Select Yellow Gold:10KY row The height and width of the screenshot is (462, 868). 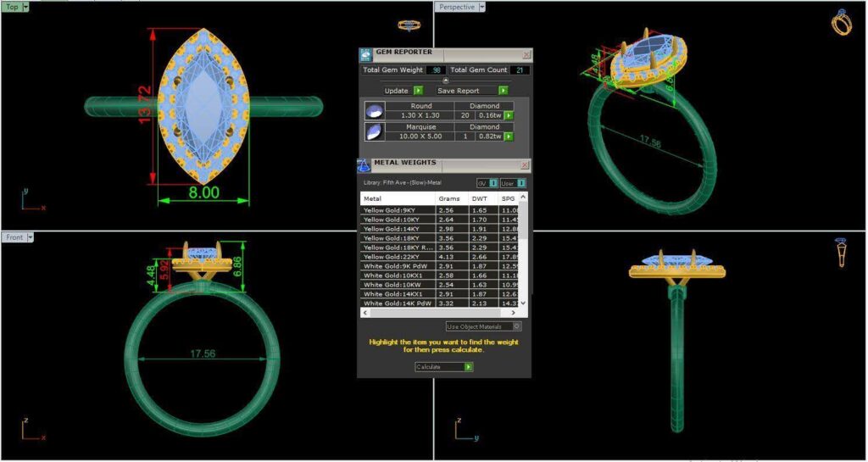[440, 220]
